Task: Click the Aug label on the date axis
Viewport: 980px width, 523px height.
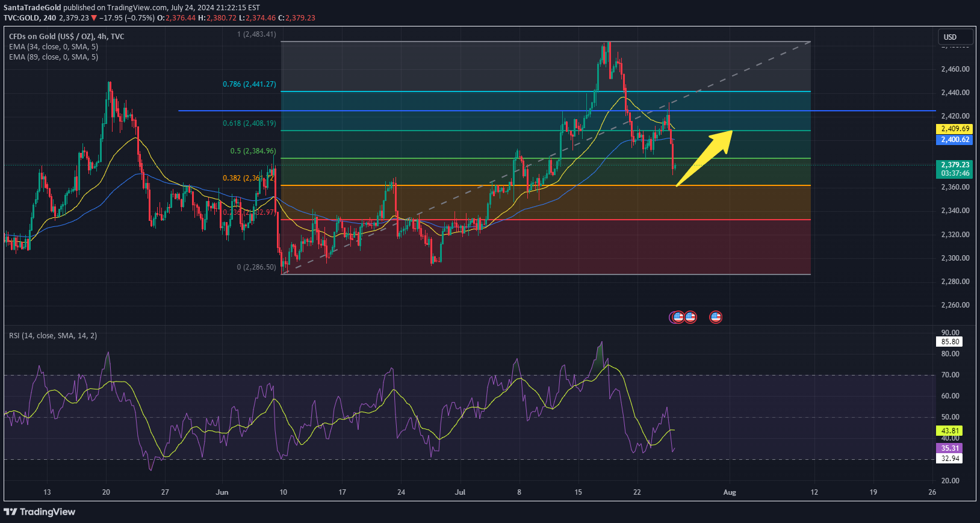Action: pos(730,492)
